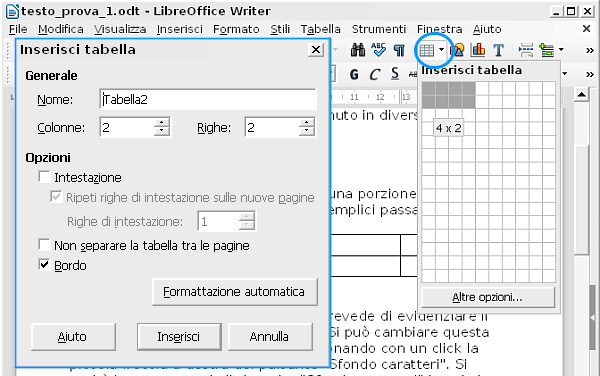Toggle formatting marks pilcrow icon
Viewport: 600px width, 376px height.
[x=399, y=50]
